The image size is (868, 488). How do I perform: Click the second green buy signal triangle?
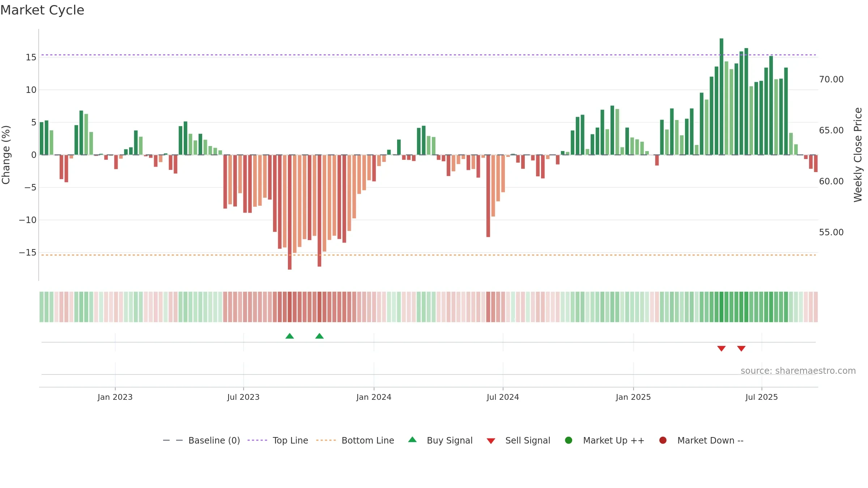pyautogui.click(x=319, y=336)
